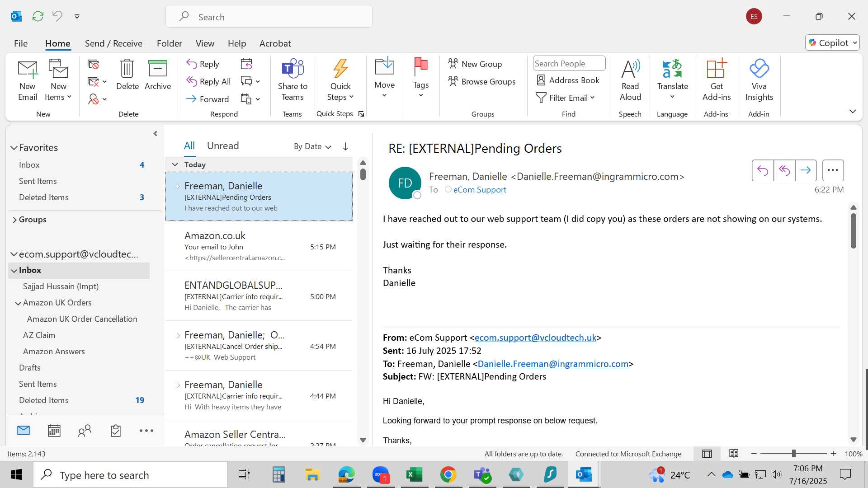Forward using reading pane arrow icon
The width and height of the screenshot is (868, 488).
pyautogui.click(x=806, y=170)
